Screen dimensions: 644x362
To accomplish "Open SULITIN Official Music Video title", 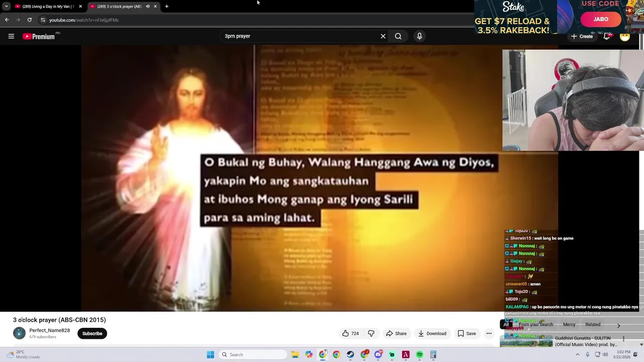I will (x=586, y=341).
